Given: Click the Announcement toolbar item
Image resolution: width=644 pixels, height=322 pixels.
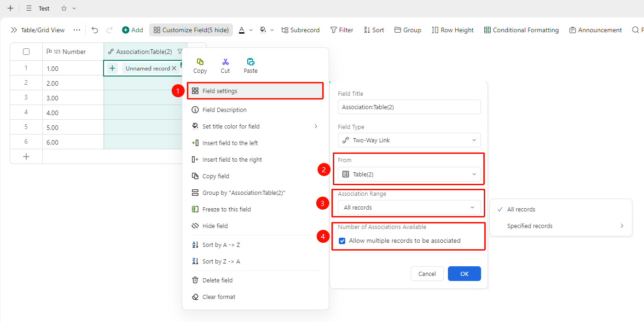Looking at the screenshot, I should [x=595, y=30].
